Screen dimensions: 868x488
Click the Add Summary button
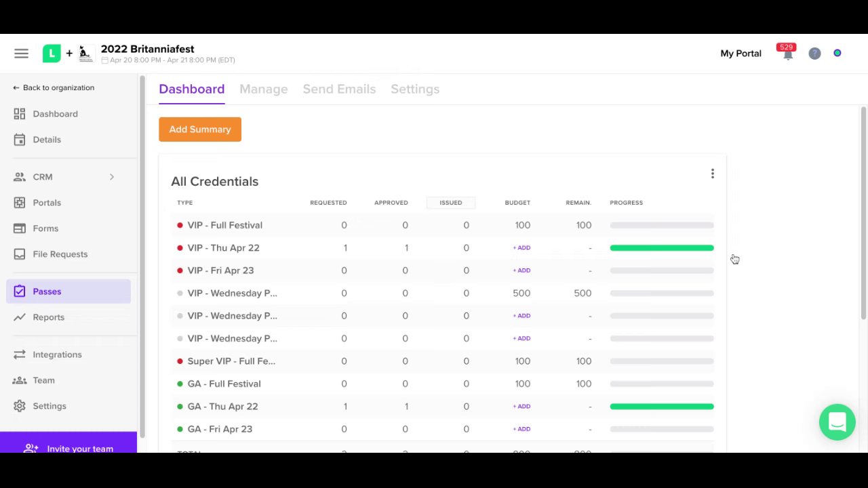point(200,129)
